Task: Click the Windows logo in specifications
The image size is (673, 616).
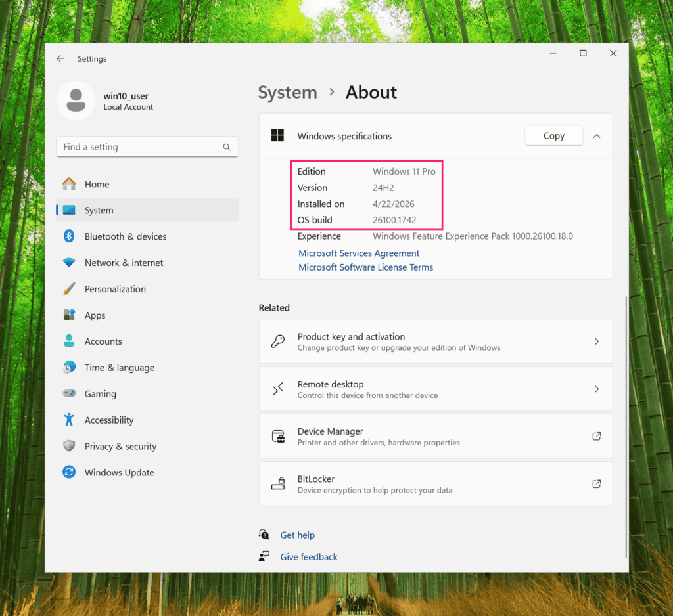Action: pyautogui.click(x=278, y=135)
